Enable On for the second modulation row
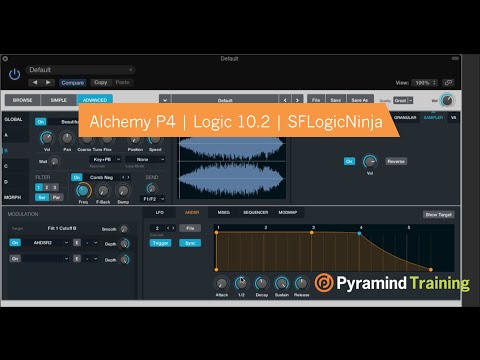 pos(15,259)
